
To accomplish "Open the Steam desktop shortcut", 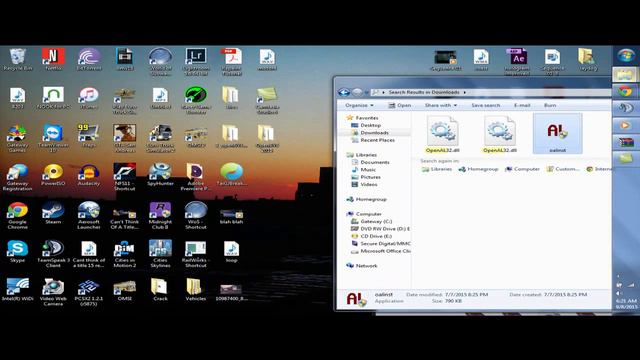I will click(x=53, y=213).
